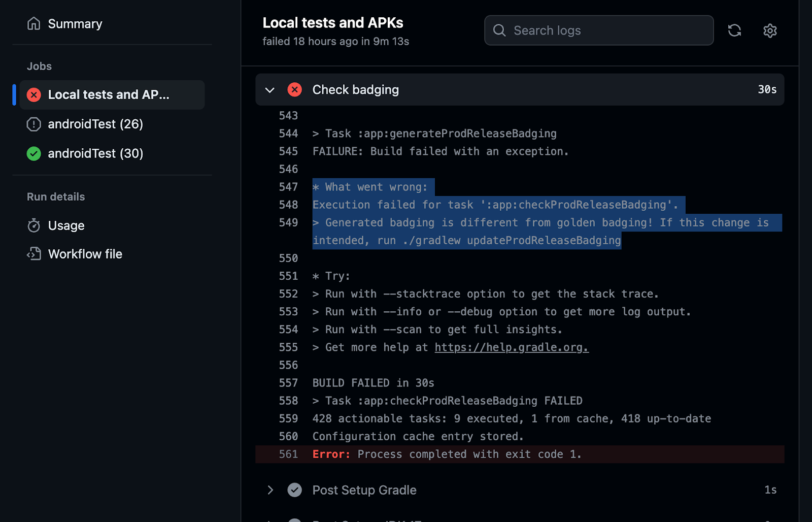Click the magnifier icon in Search logs
This screenshot has width=812, height=522.
coord(499,30)
